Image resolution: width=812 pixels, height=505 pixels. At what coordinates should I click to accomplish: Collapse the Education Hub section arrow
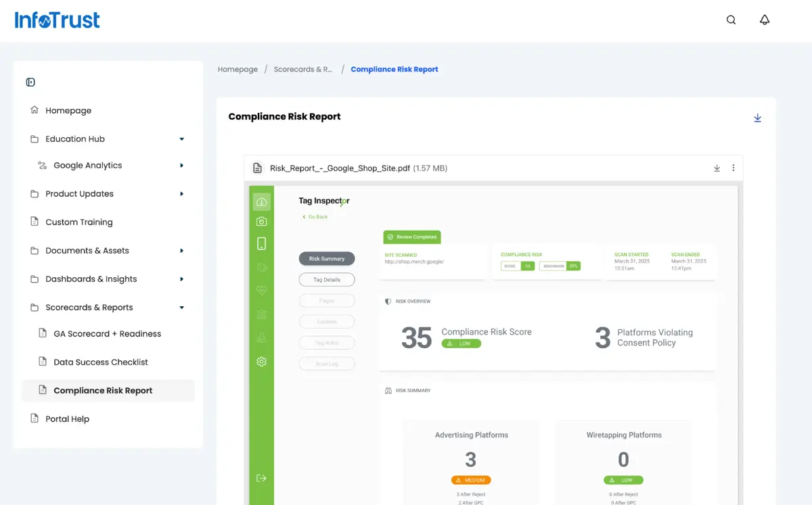coord(181,139)
